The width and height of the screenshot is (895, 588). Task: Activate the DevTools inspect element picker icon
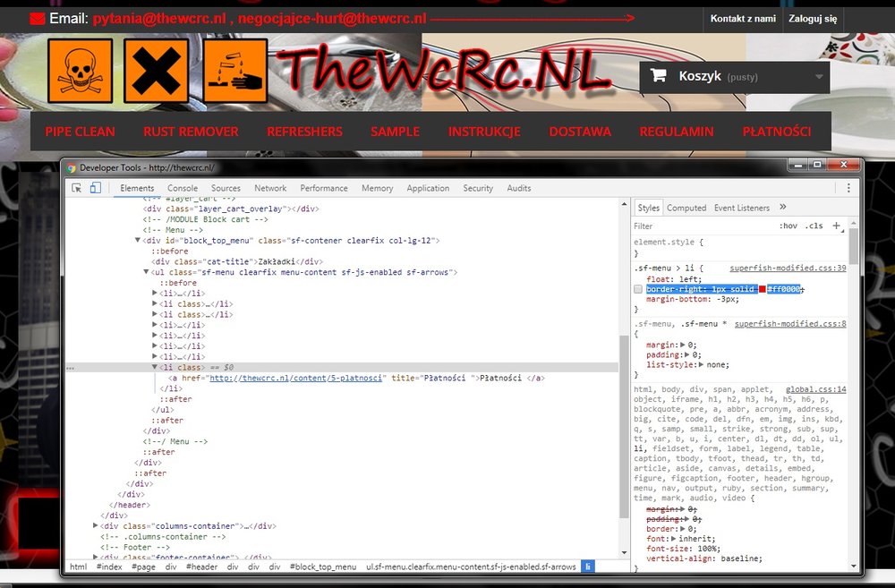click(x=76, y=188)
